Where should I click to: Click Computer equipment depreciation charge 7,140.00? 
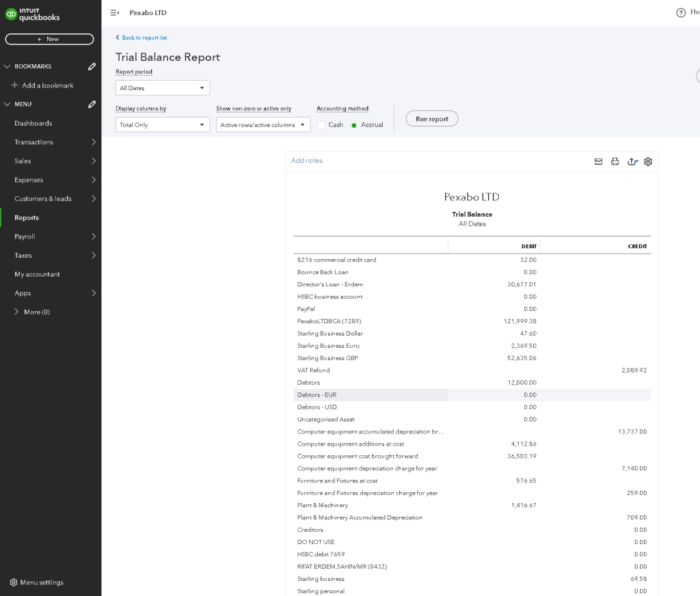click(x=634, y=468)
